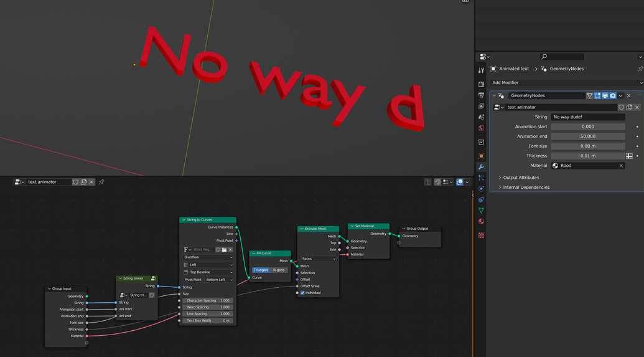Select N-gons fill mode

click(x=279, y=270)
